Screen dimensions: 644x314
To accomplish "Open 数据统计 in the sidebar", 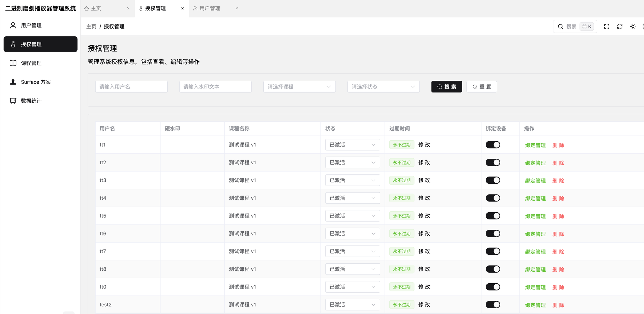I will pyautogui.click(x=31, y=101).
